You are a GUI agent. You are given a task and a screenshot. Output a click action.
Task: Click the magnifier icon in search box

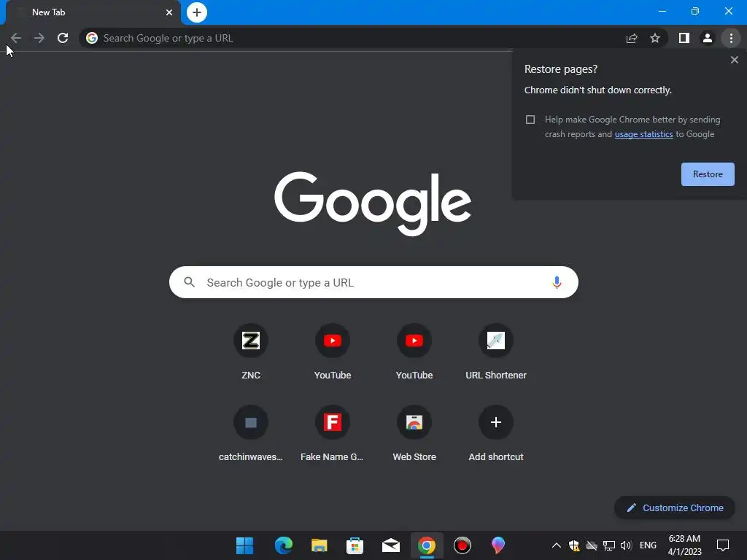coord(189,282)
